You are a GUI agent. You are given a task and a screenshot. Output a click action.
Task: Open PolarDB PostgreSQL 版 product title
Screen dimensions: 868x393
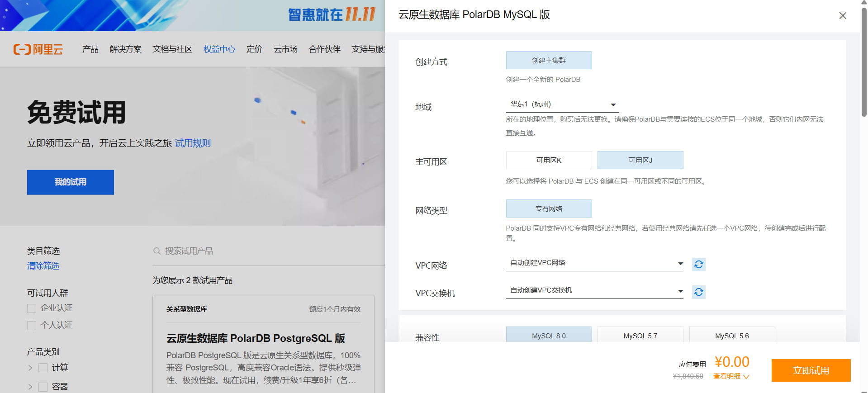click(x=256, y=338)
